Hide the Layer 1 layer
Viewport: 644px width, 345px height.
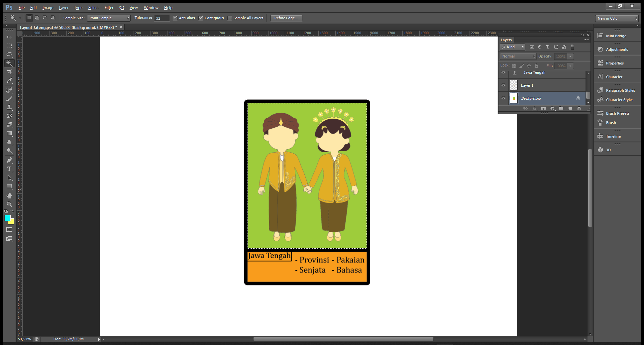click(503, 85)
